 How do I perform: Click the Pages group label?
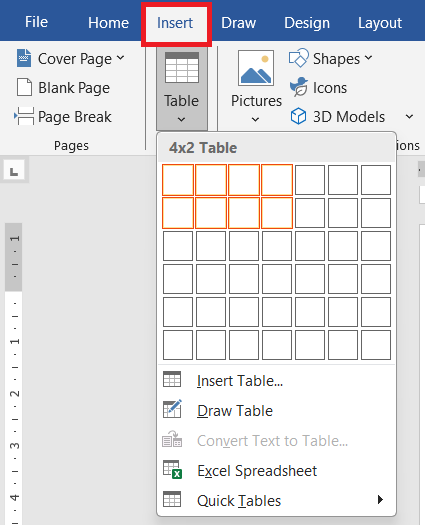71,146
